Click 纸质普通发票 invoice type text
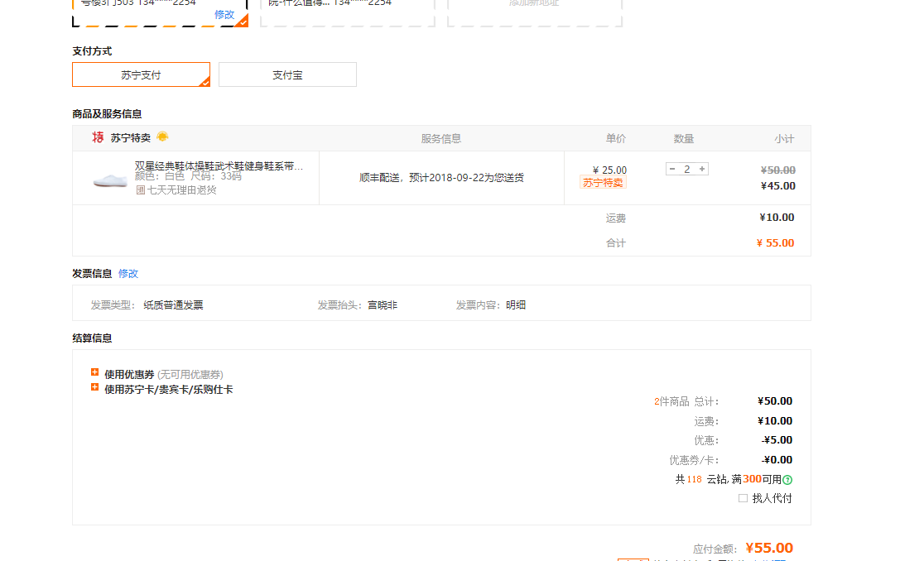 tap(173, 305)
